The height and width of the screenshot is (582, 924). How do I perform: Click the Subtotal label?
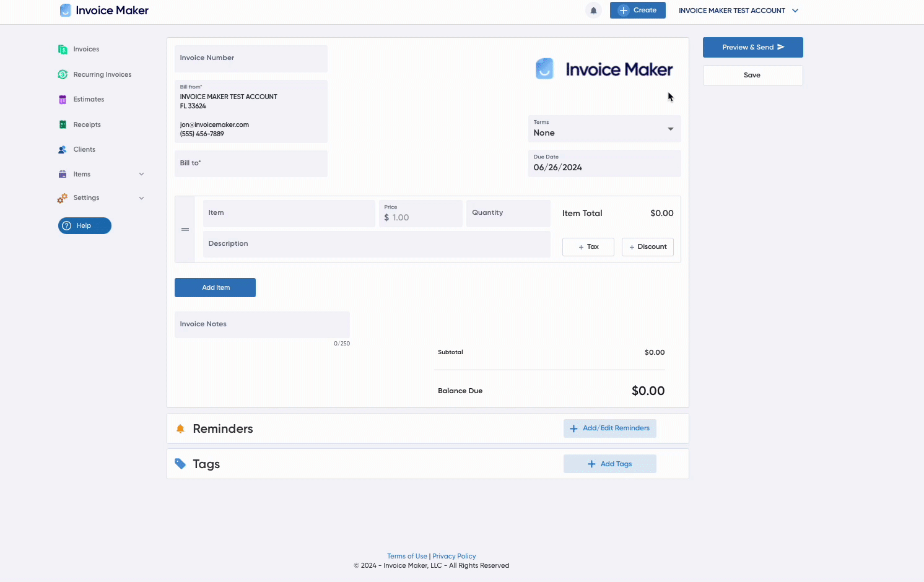450,352
